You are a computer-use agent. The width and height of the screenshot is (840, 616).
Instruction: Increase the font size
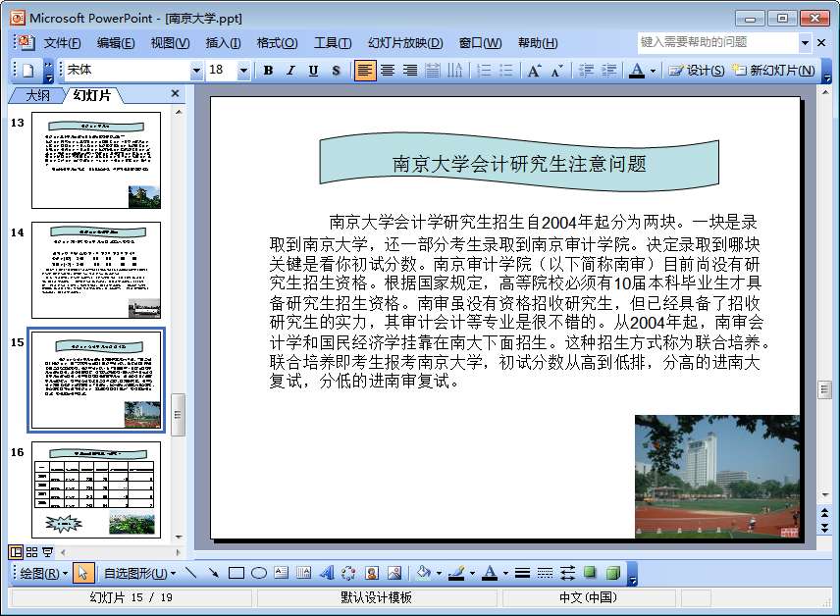click(x=534, y=71)
